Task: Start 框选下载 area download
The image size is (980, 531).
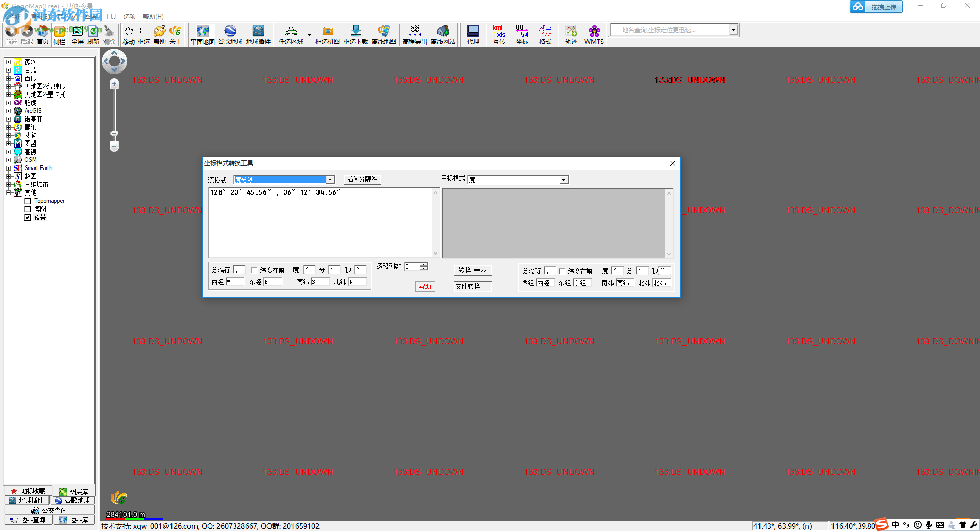Action: coord(356,35)
